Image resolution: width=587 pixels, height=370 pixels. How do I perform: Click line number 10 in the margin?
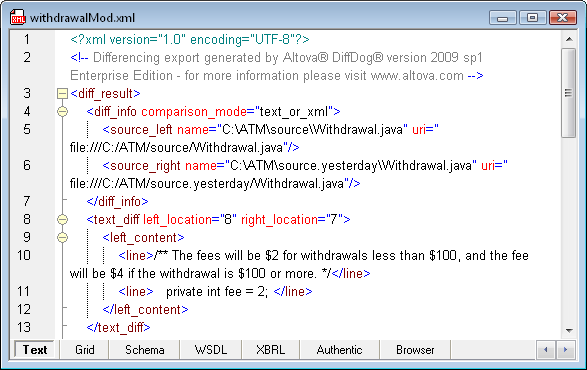click(24, 255)
